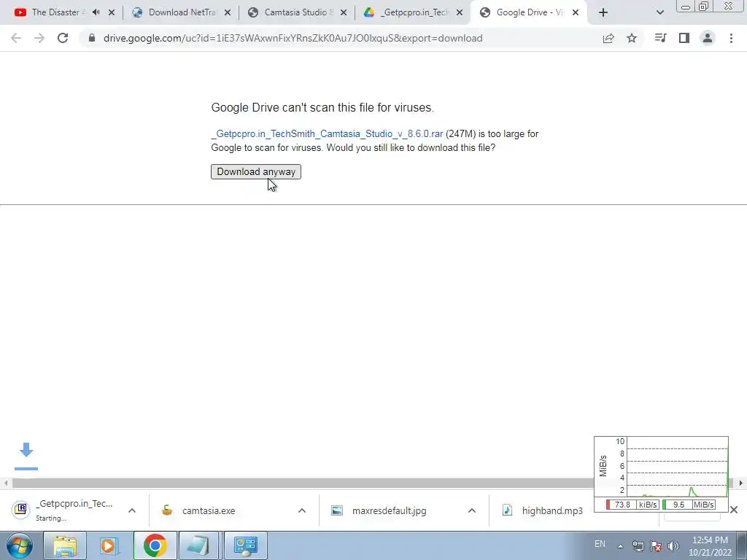
Task: Close the Download NetTraffic tab
Action: pyautogui.click(x=228, y=13)
